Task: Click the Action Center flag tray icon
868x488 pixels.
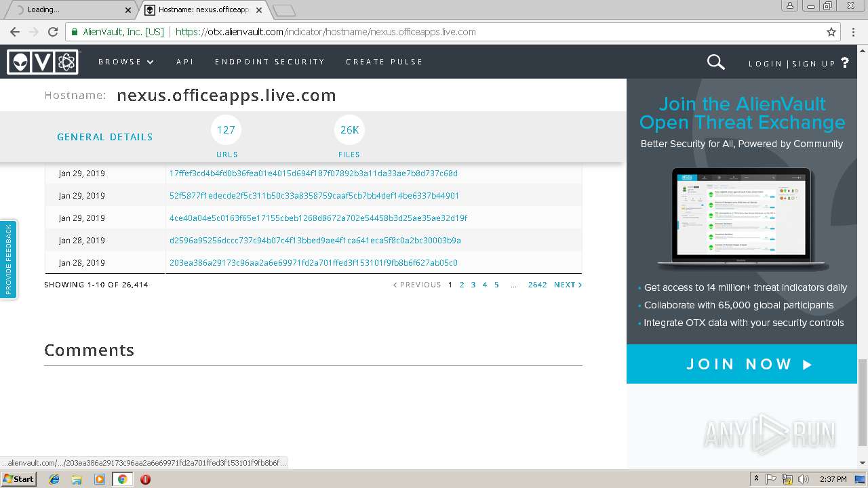Action: [771, 479]
